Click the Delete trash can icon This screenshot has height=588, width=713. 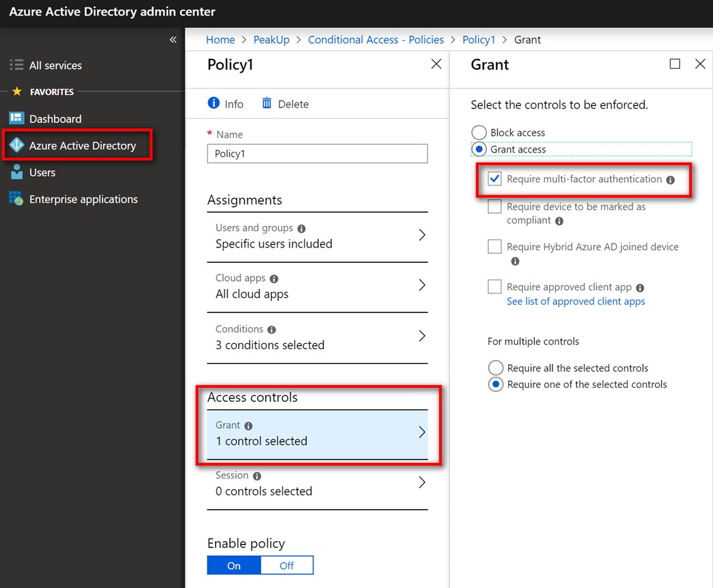pos(267,103)
